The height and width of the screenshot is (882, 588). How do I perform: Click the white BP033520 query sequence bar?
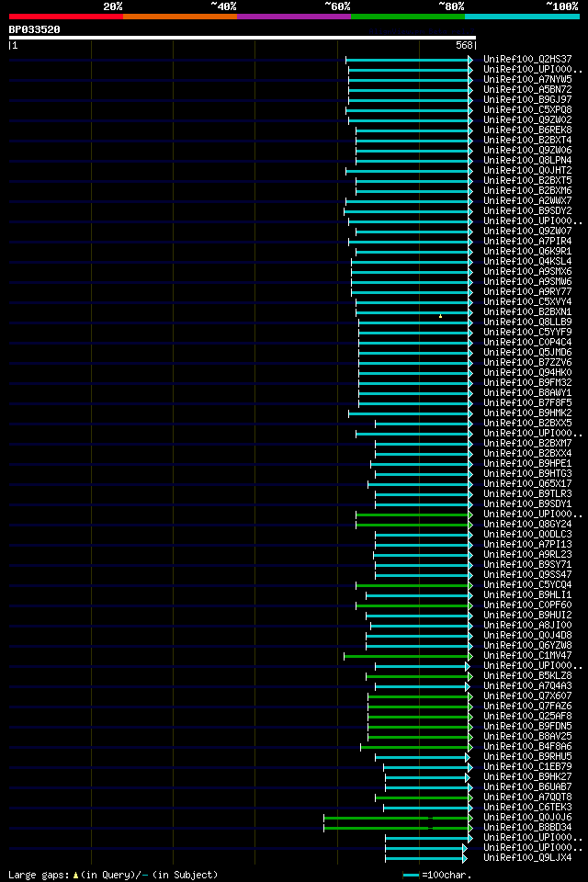(x=243, y=38)
